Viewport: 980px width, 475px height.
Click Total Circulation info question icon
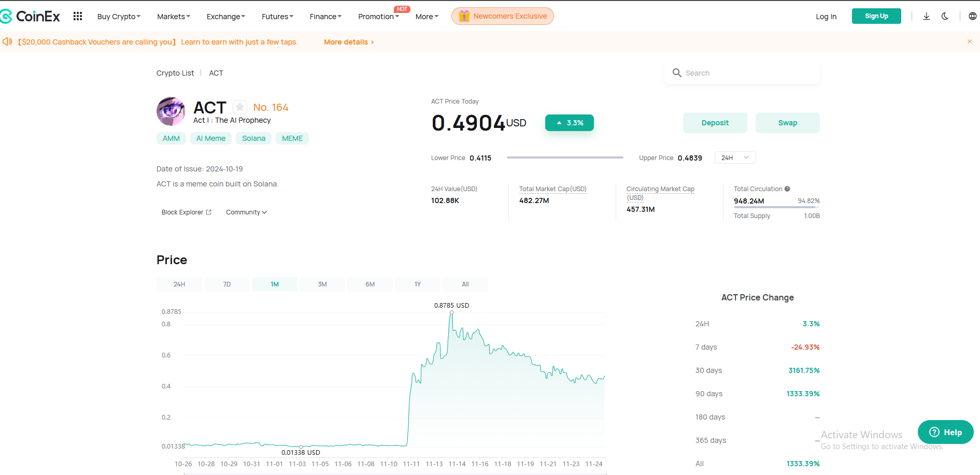click(787, 189)
